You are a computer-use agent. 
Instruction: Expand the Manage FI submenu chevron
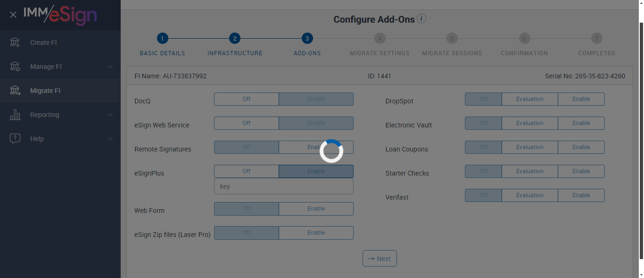[x=110, y=67]
